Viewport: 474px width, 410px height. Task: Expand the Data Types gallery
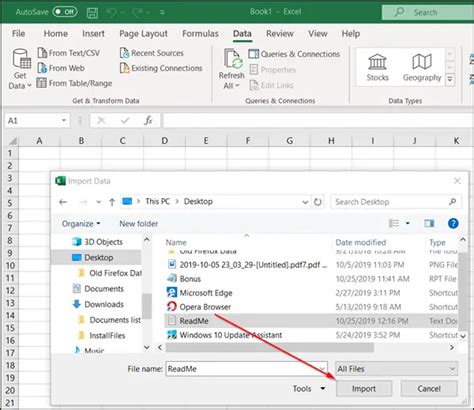[450, 80]
